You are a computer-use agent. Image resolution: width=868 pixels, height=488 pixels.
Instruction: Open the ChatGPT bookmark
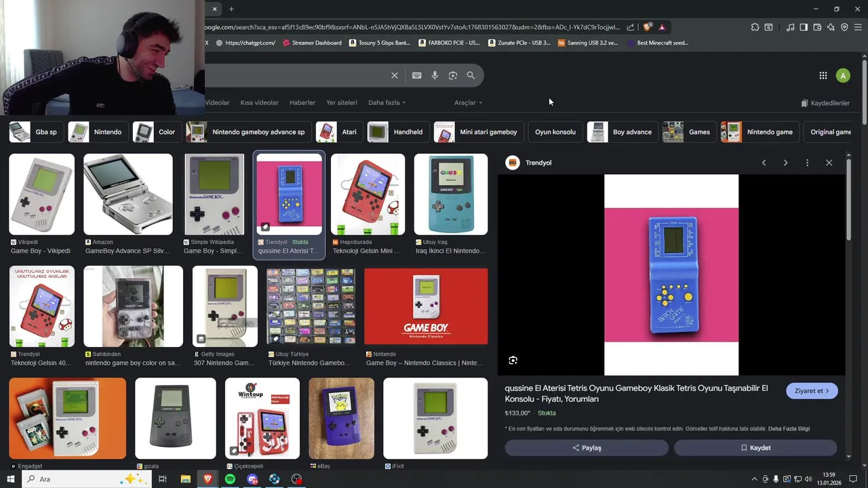(245, 43)
